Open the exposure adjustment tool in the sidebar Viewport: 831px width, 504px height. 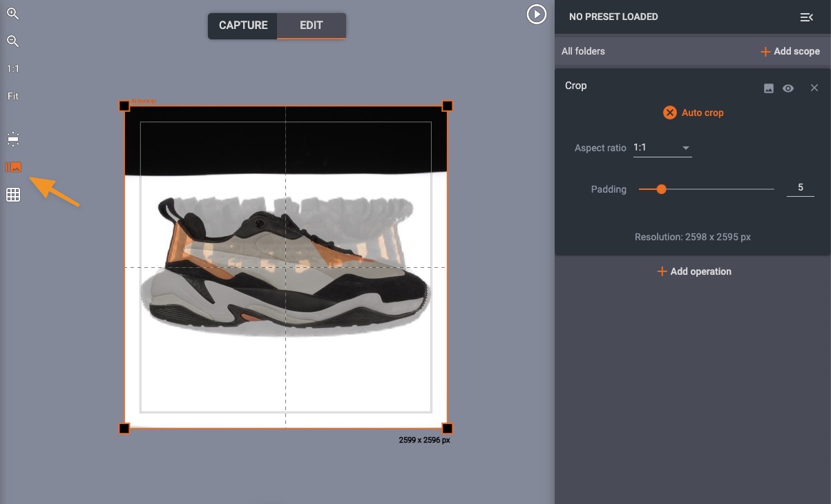pos(12,139)
